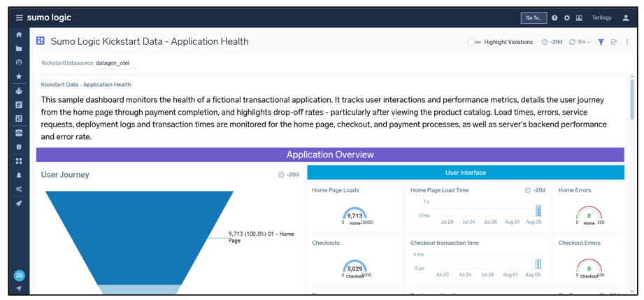Expand the 30s auto-refresh interval dropdown
This screenshot has width=644, height=300.
click(580, 42)
